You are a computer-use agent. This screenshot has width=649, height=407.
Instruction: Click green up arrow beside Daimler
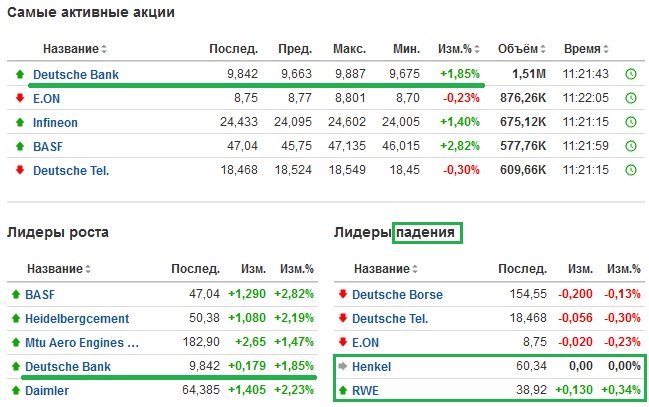[16, 390]
